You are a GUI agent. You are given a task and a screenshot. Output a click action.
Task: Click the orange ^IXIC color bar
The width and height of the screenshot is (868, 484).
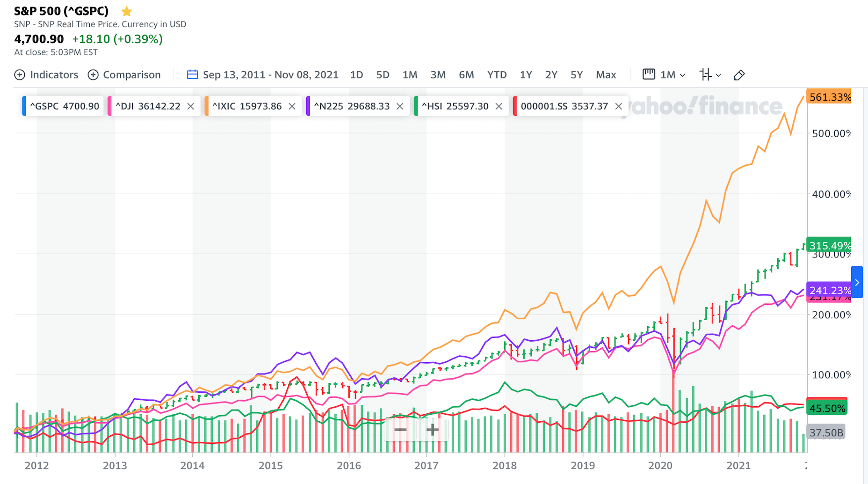click(206, 106)
